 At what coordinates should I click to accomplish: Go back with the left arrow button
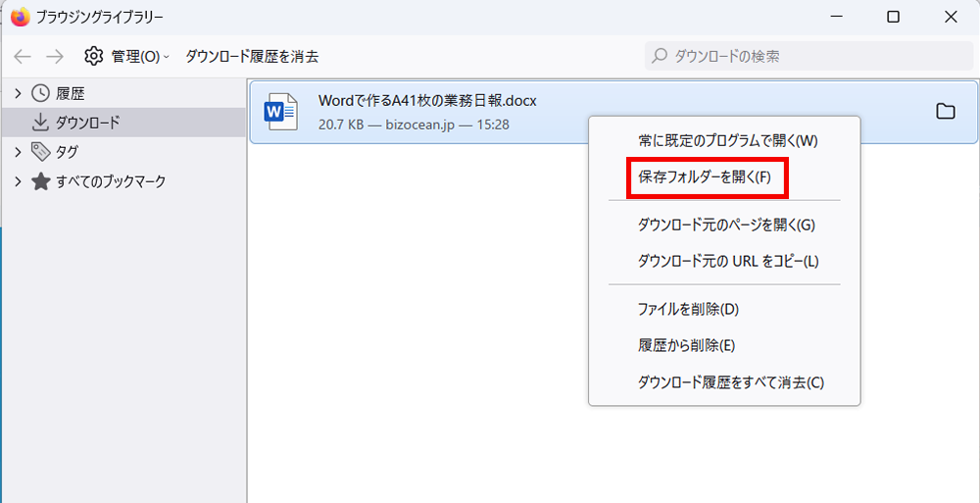point(23,56)
